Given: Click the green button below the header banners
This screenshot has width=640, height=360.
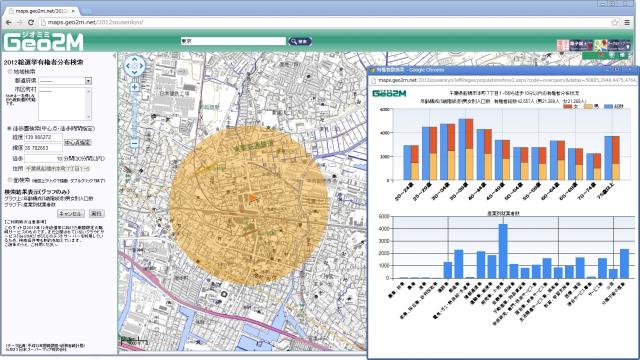Looking at the screenshot, I should 606,55.
